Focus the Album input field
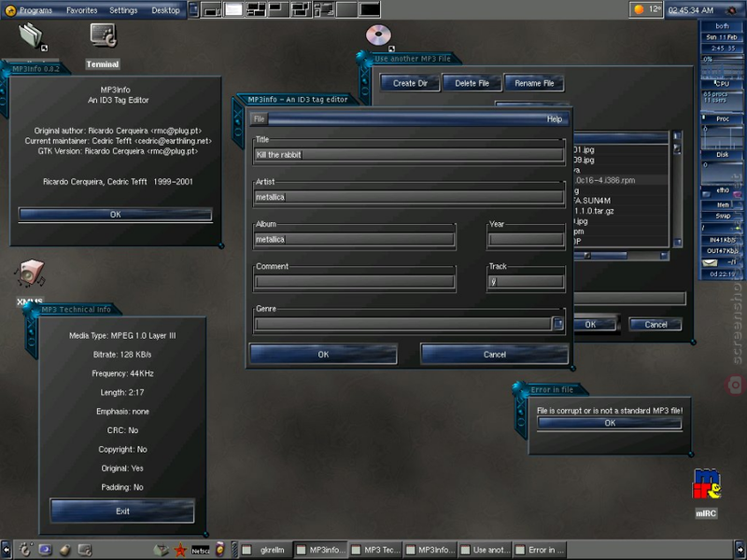747x560 pixels. coord(354,240)
